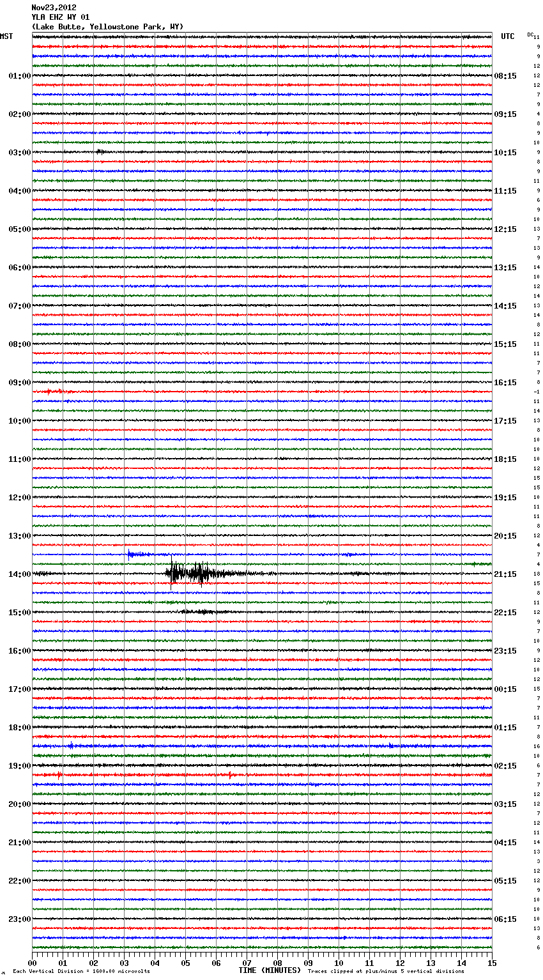This screenshot has height=980, width=543.
Task: Click the "00" minute axis label
Action: pos(33,963)
